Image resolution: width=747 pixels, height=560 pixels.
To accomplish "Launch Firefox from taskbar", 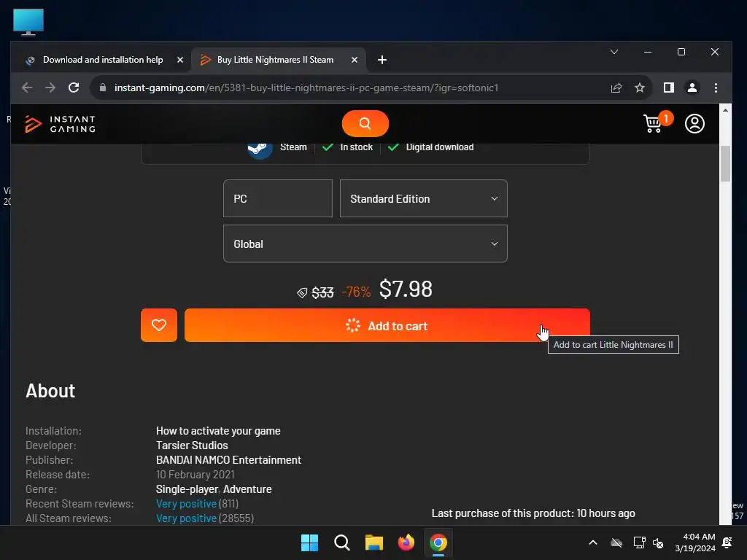I will click(x=406, y=542).
